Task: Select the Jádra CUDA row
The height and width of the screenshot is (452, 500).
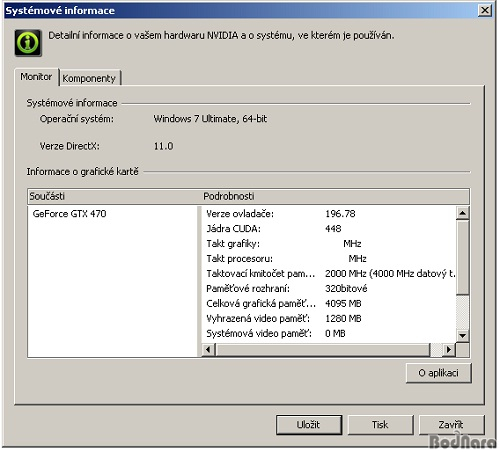Action: tap(328, 229)
